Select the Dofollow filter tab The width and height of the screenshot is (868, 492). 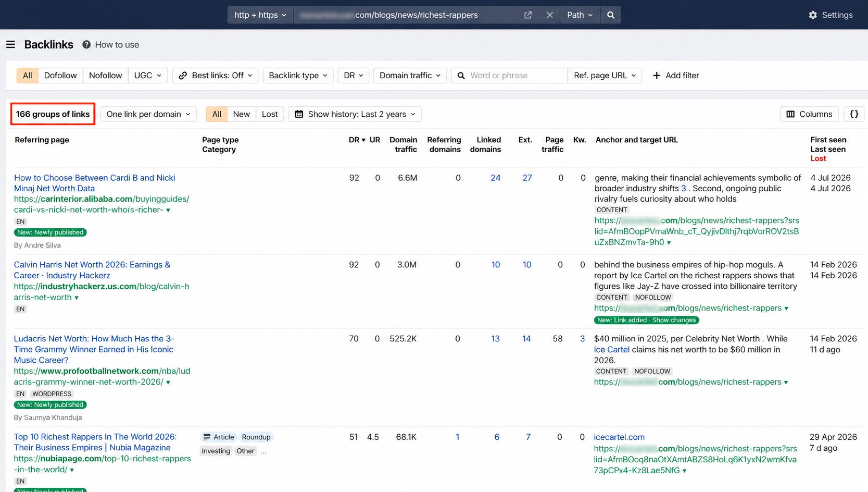click(60, 76)
